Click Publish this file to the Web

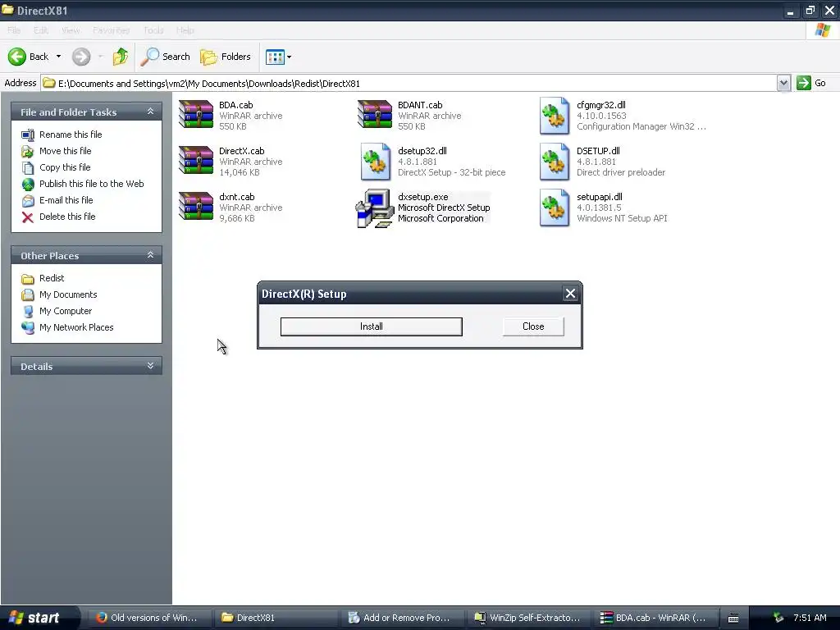[x=92, y=184]
